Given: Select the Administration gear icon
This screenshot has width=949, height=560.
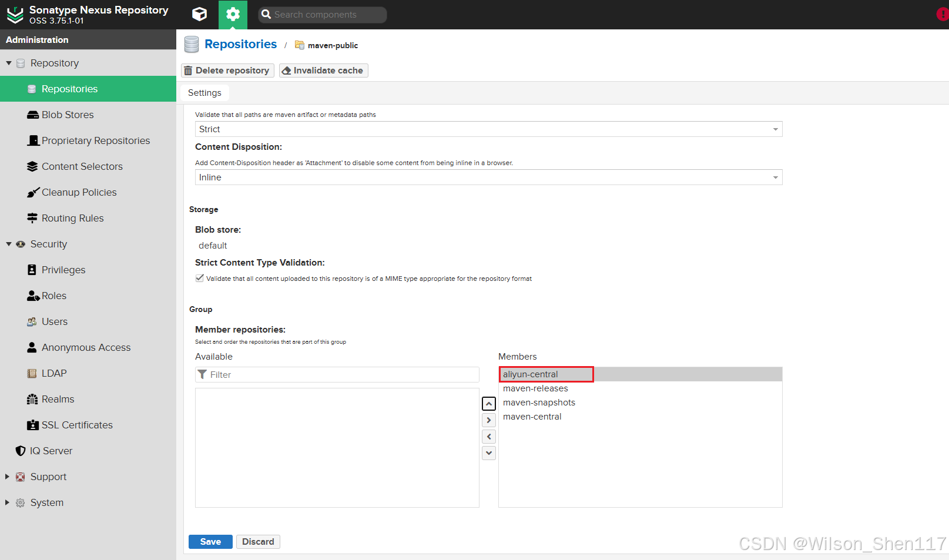Looking at the screenshot, I should pos(233,14).
